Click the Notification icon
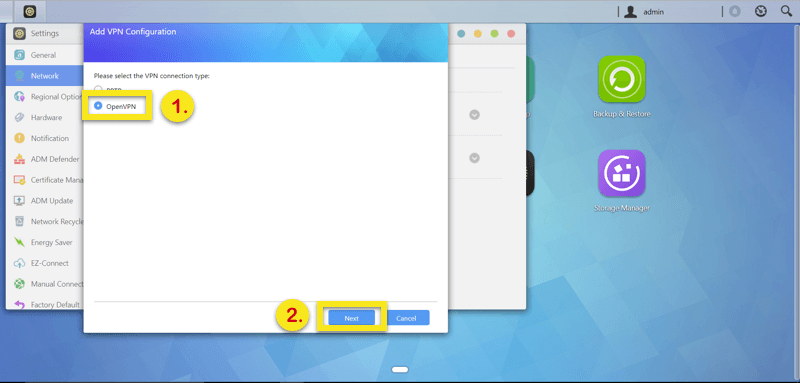The width and height of the screenshot is (800, 383). coord(19,138)
